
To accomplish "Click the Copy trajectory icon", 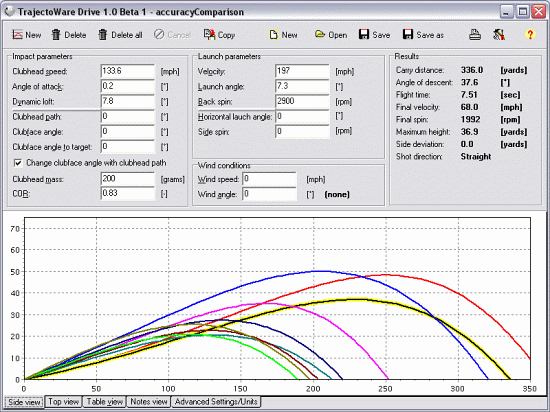I will pyautogui.click(x=209, y=34).
